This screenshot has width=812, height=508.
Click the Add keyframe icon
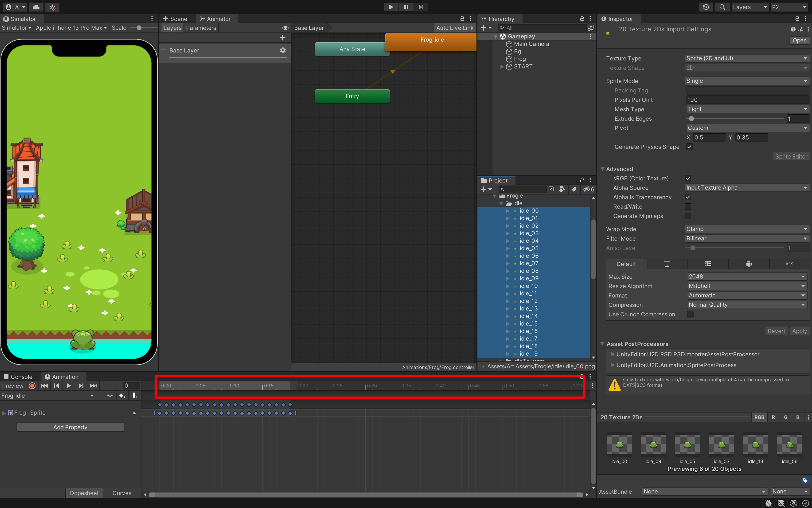point(122,396)
